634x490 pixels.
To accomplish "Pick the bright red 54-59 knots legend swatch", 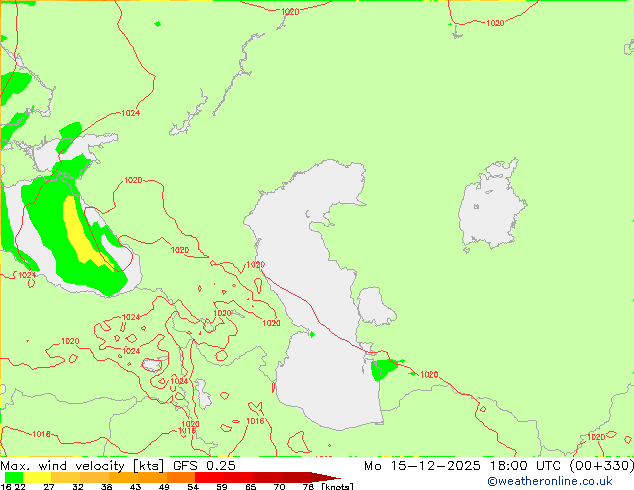I will point(209,477).
